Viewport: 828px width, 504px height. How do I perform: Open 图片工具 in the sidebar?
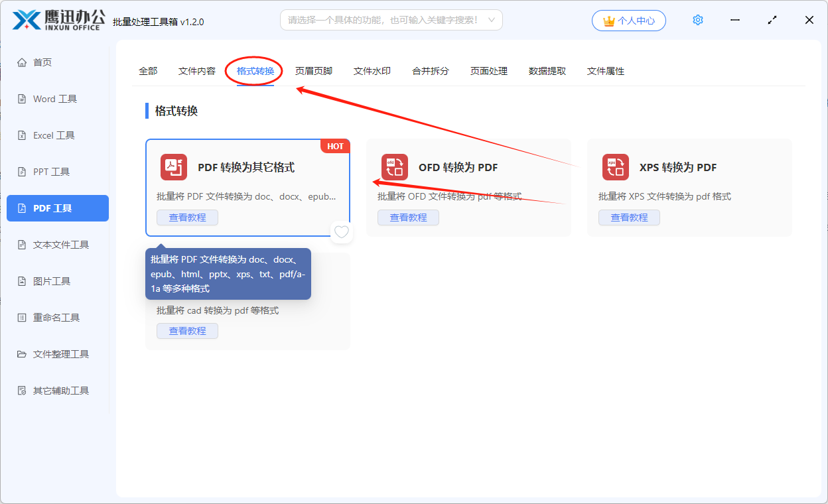coord(58,281)
